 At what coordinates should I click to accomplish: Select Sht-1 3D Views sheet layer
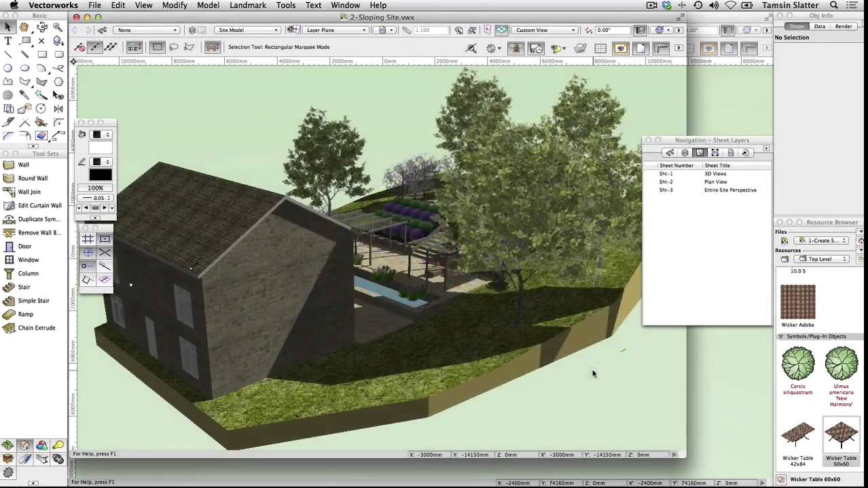[x=707, y=174]
